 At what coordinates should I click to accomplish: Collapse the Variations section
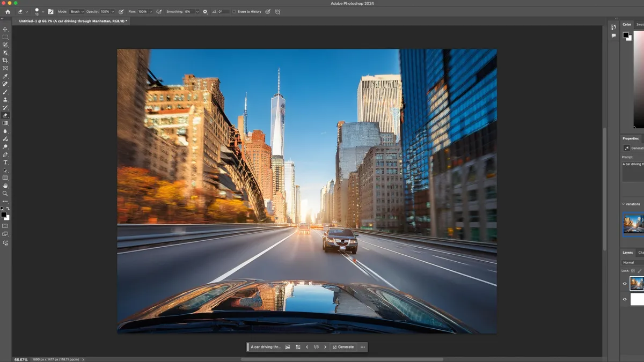tap(624, 204)
